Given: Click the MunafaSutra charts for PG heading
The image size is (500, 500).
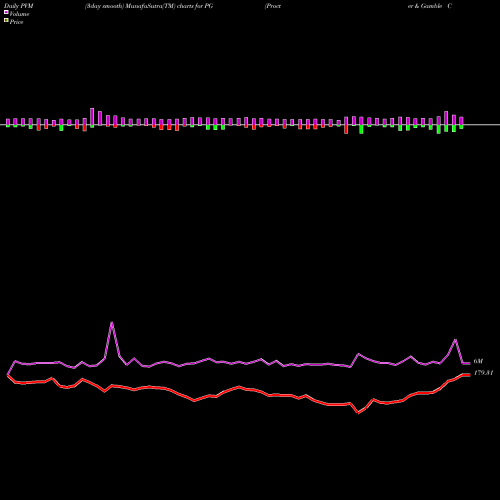Looking at the screenshot, I should (x=149, y=6).
